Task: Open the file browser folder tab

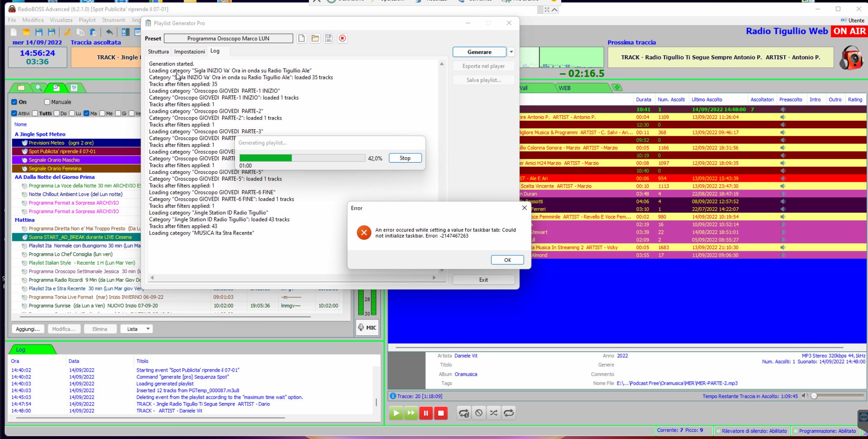Action: coord(21,88)
